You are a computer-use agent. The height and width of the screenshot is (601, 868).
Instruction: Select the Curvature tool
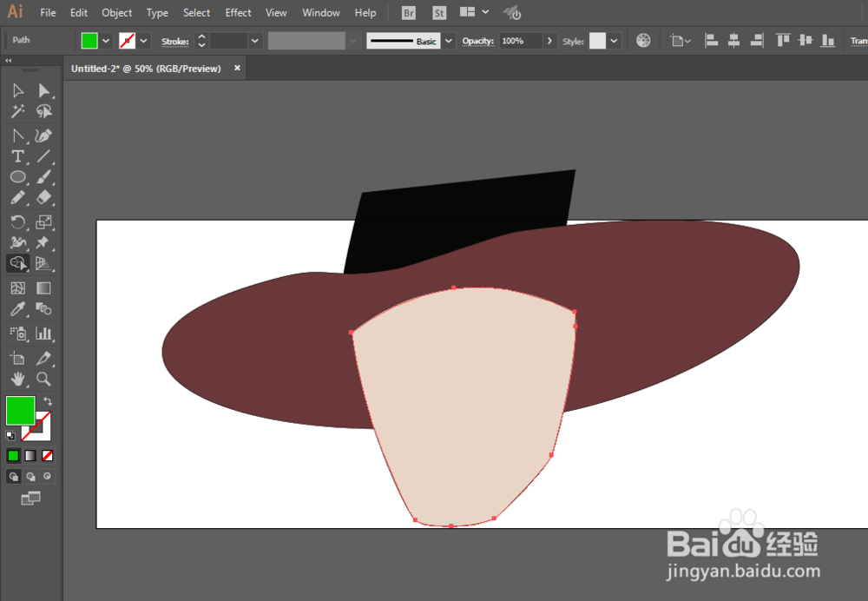coord(43,135)
